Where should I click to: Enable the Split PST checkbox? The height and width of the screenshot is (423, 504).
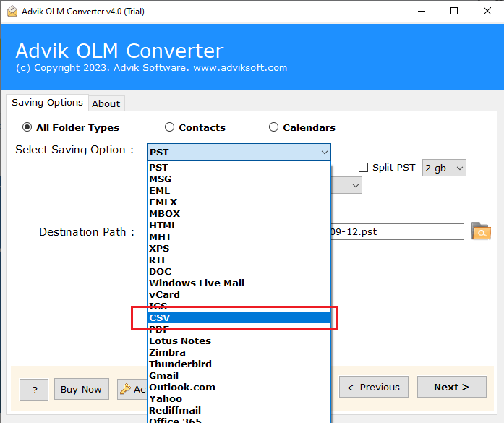click(363, 168)
